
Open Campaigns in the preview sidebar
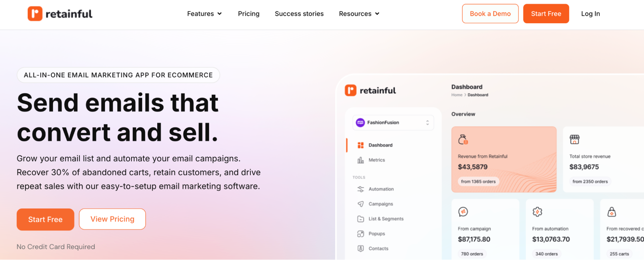[381, 204]
